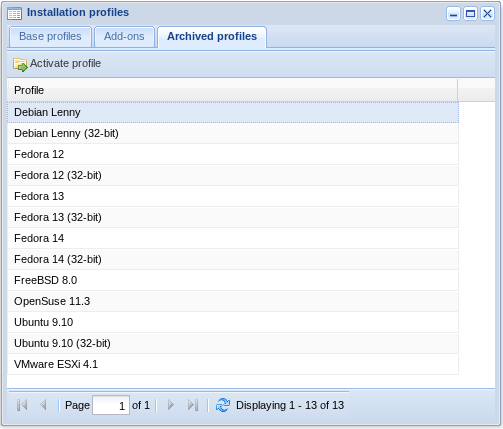Sort by the Profile column header
Viewport: 503px width, 429px height.
(233, 90)
